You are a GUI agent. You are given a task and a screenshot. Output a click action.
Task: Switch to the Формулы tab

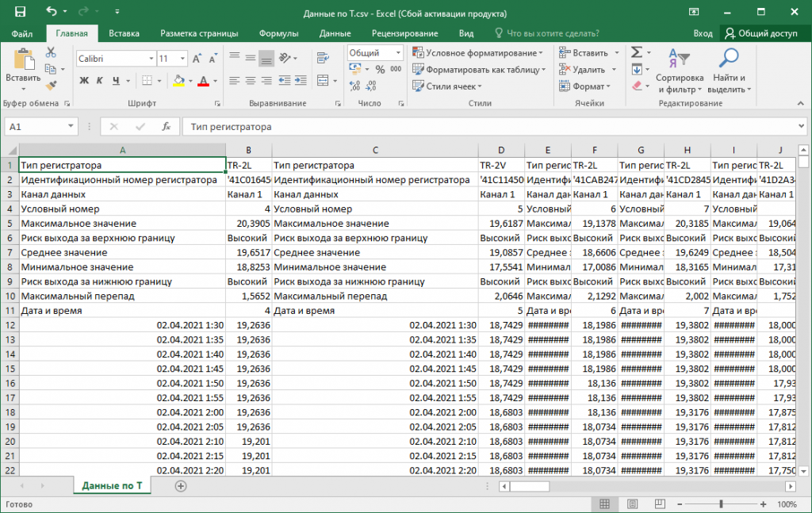(278, 33)
